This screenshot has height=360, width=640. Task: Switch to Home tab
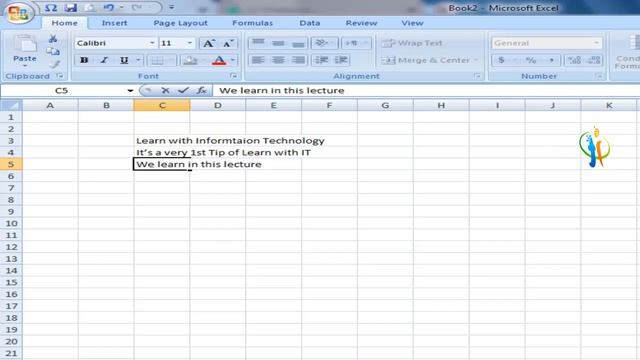64,23
